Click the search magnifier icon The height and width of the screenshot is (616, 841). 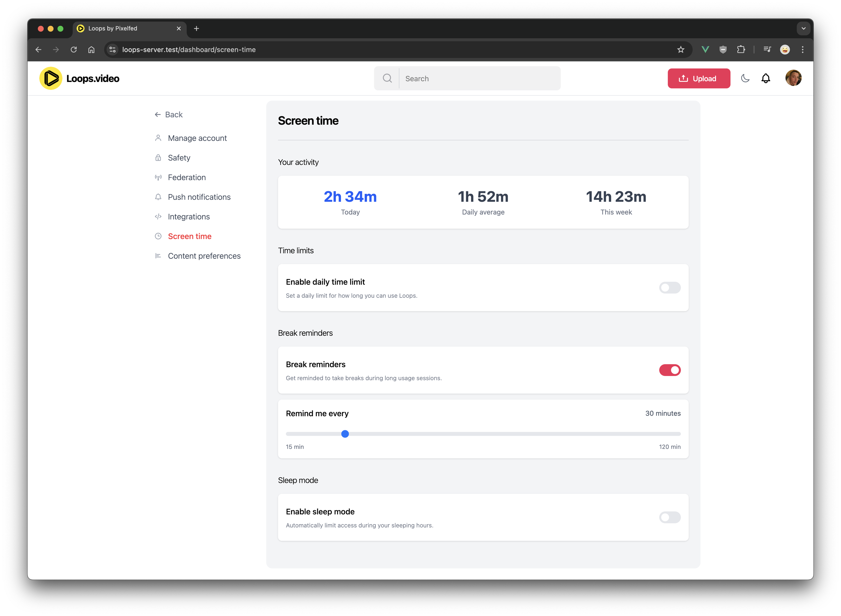[387, 78]
